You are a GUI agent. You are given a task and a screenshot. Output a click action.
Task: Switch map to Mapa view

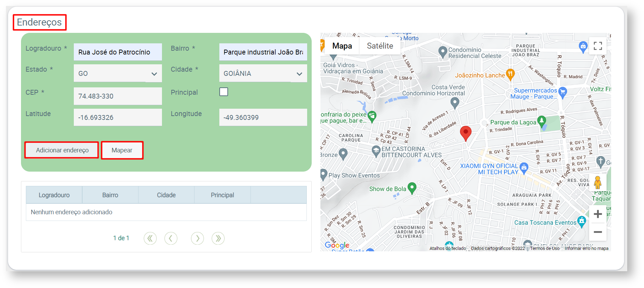(342, 46)
